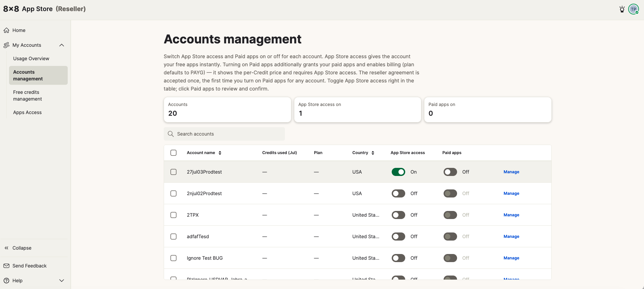Enable App Store access for 2TPX
This screenshot has width=644, height=289.
pyautogui.click(x=398, y=215)
